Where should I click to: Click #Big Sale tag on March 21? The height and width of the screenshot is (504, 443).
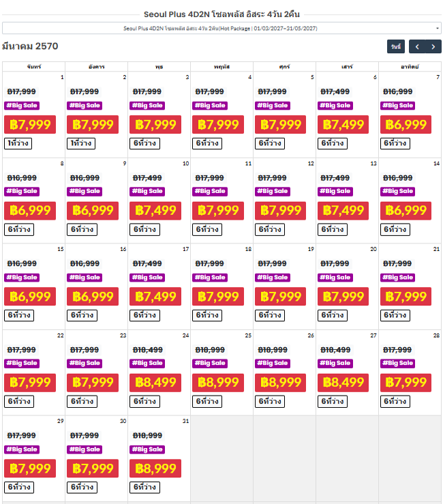point(398,278)
